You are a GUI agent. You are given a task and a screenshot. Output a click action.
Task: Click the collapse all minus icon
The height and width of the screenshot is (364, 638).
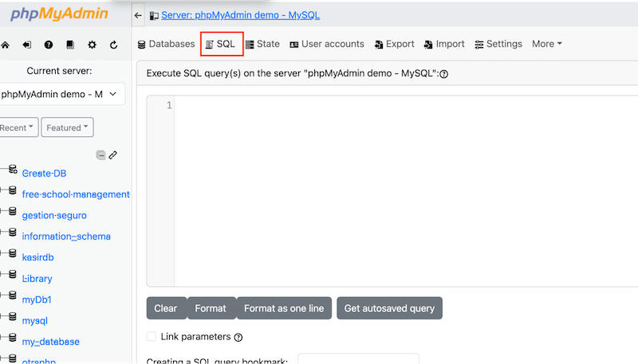100,155
